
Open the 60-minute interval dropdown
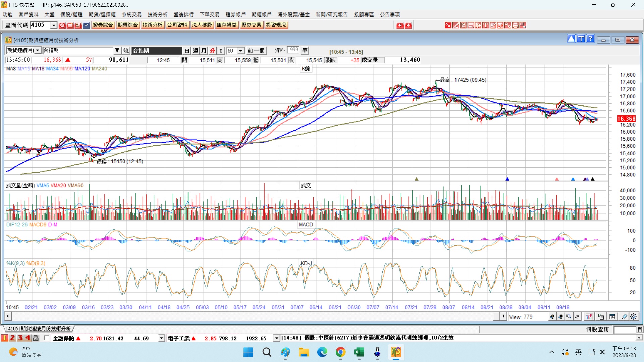(240, 51)
